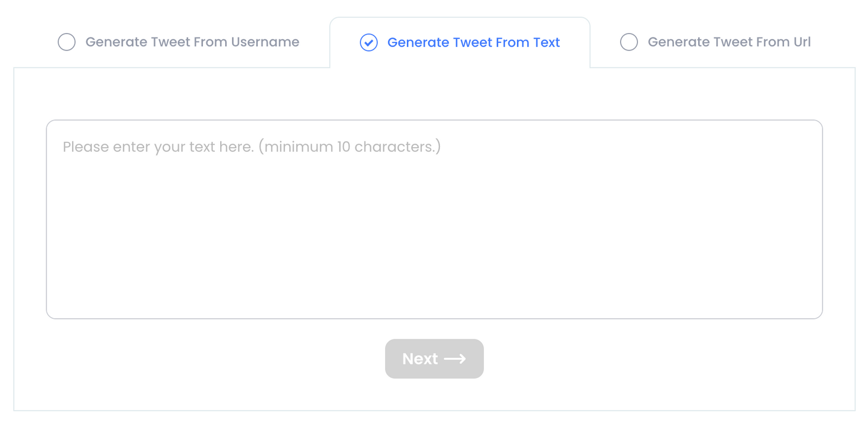Click the empty radio circle beside Generate Tweet From Username
The image size is (868, 422).
tap(66, 41)
